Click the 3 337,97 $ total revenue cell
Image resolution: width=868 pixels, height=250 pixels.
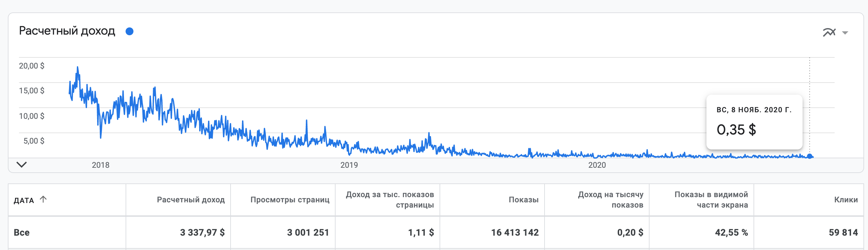pyautogui.click(x=202, y=232)
